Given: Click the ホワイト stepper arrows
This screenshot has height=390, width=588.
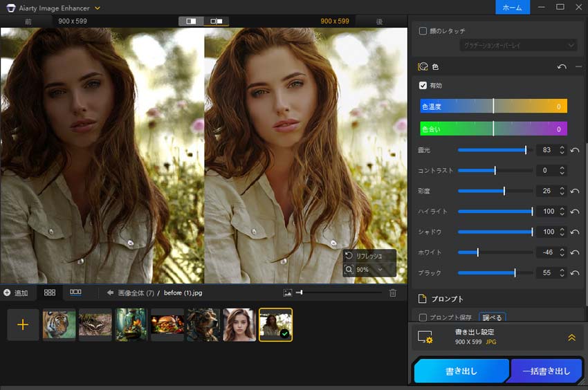Looking at the screenshot, I should coord(562,252).
